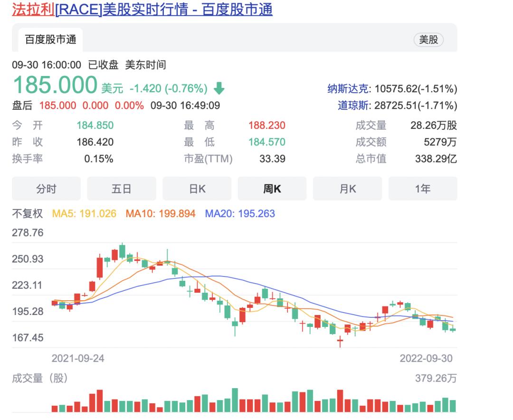Image resolution: width=513 pixels, height=420 pixels.
Task: Click the 278.76 price axis label
Action: pyautogui.click(x=28, y=232)
